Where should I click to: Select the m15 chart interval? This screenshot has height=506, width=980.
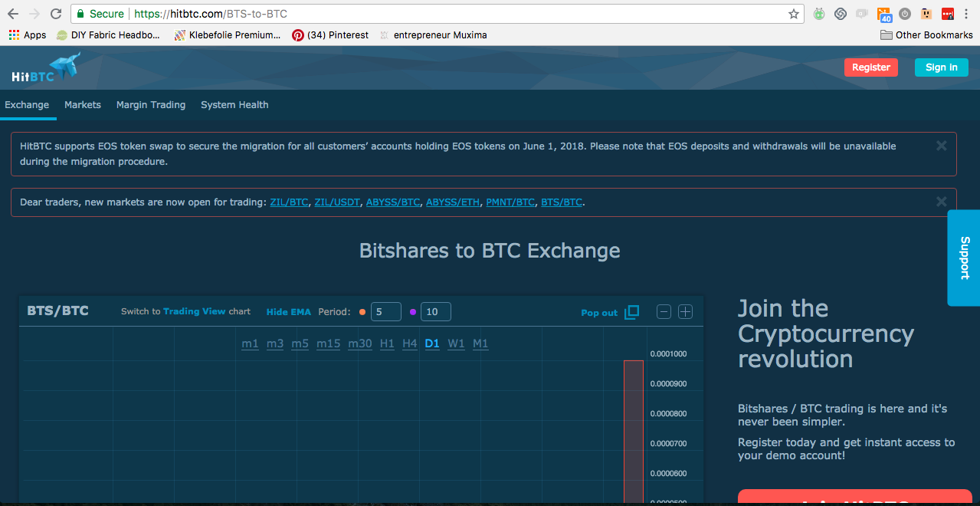(328, 343)
